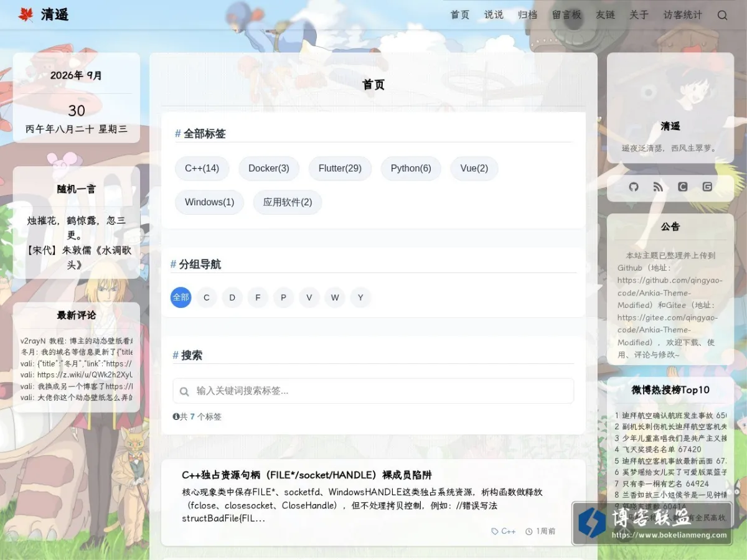The image size is (747, 560).
Task: Open comment 'vali: 我换成另一个博客了'
Action: tap(77, 386)
